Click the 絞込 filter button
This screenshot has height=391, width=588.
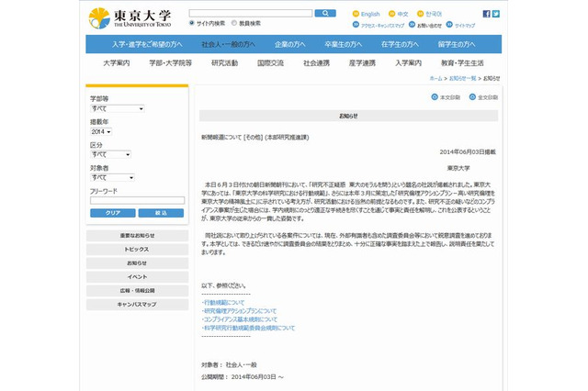tap(161, 213)
